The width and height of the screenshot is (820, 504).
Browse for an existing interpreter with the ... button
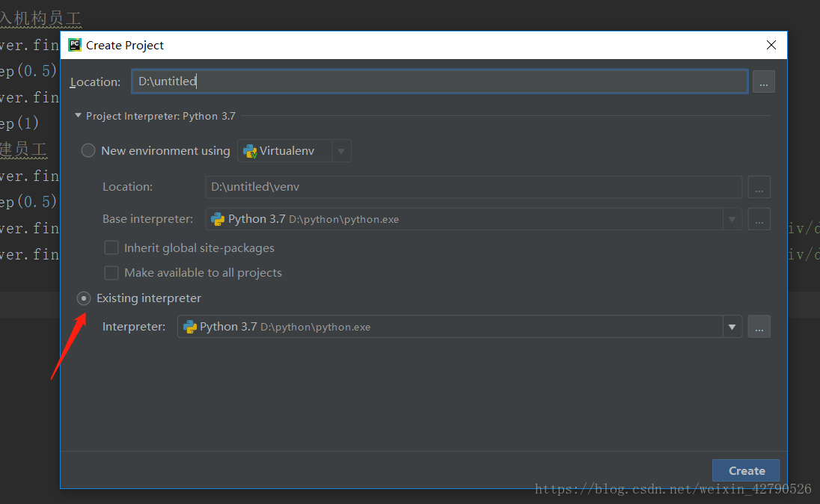click(759, 327)
